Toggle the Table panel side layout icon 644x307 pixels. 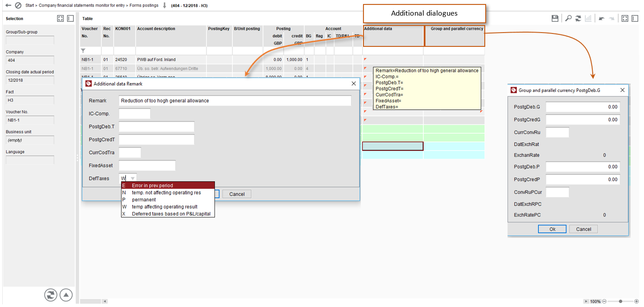pyautogui.click(x=635, y=18)
